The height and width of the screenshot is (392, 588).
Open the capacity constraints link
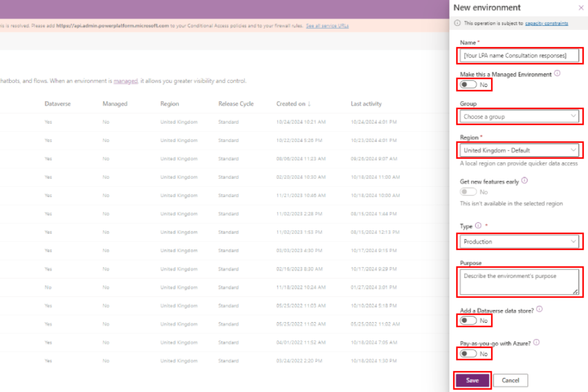pyautogui.click(x=546, y=23)
